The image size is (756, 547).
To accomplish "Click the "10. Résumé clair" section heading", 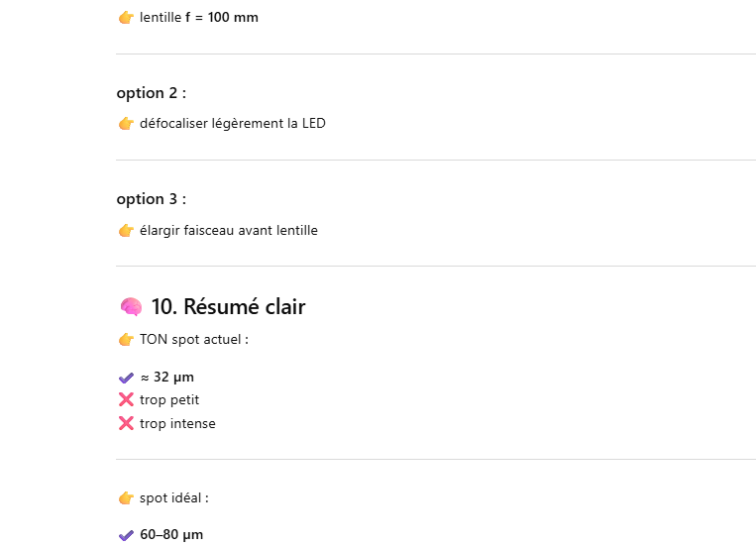I will (228, 307).
